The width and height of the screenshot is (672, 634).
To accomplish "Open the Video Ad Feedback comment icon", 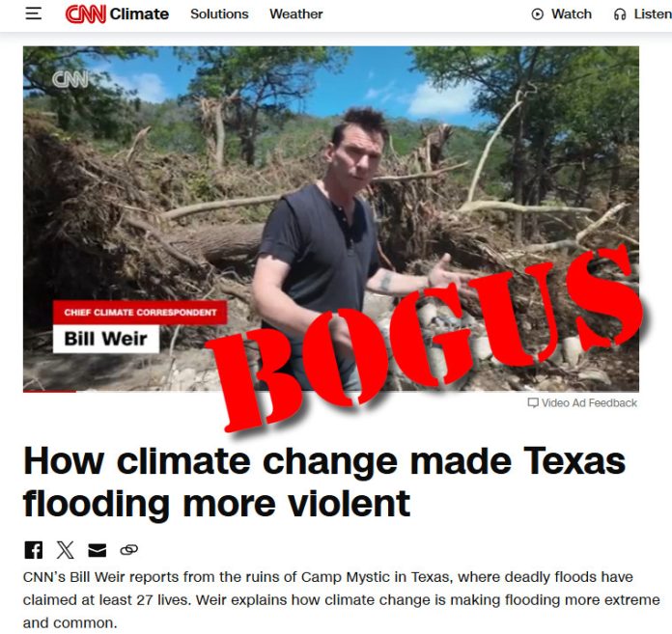I will tap(533, 402).
